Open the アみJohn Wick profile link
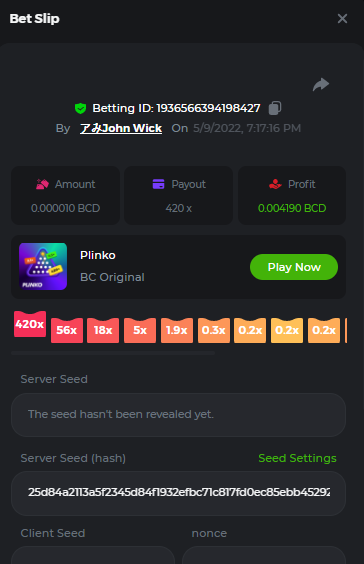Screen dimensions: 364x564 point(121,128)
